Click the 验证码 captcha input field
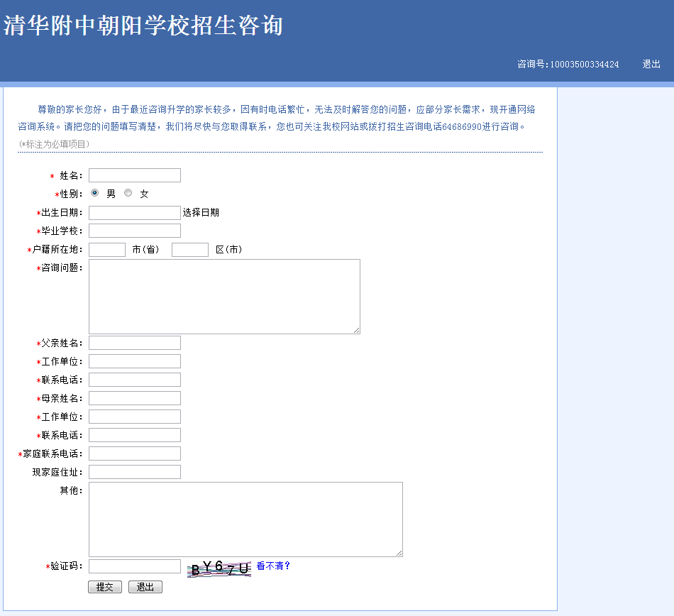The height and width of the screenshot is (616, 674). 135,566
